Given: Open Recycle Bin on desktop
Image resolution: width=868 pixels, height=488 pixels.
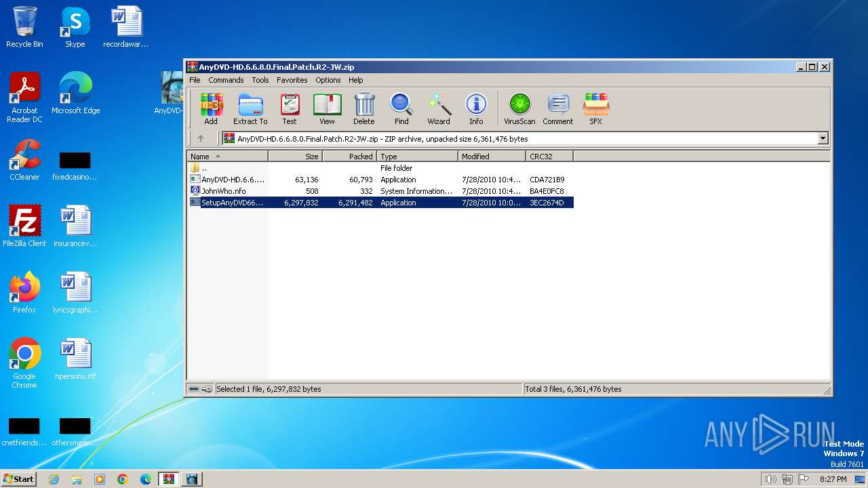Looking at the screenshot, I should coord(24,27).
